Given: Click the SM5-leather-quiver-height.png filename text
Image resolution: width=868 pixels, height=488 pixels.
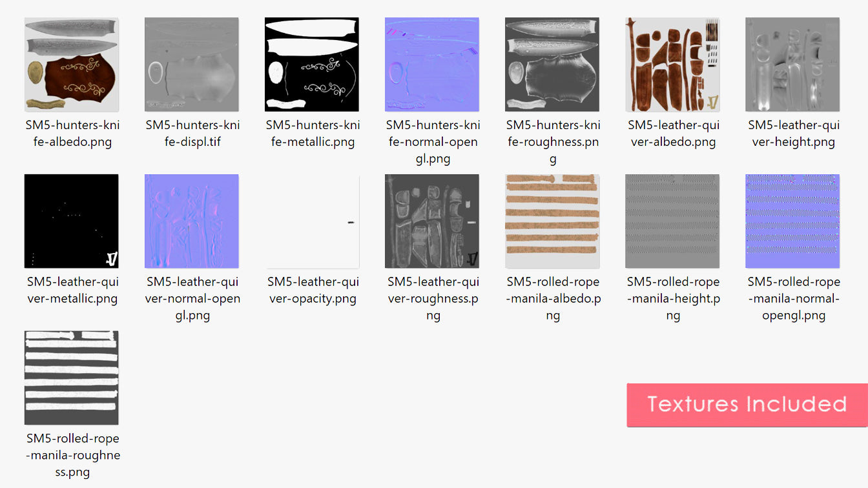Looking at the screenshot, I should tap(794, 134).
